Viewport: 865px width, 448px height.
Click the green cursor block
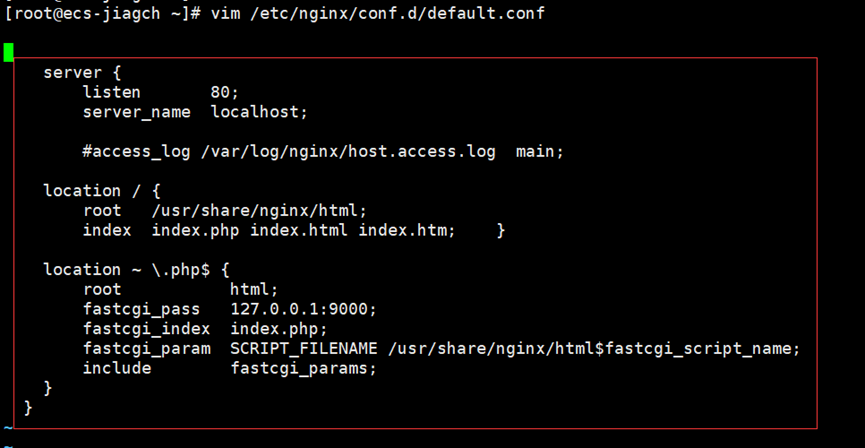(9, 52)
